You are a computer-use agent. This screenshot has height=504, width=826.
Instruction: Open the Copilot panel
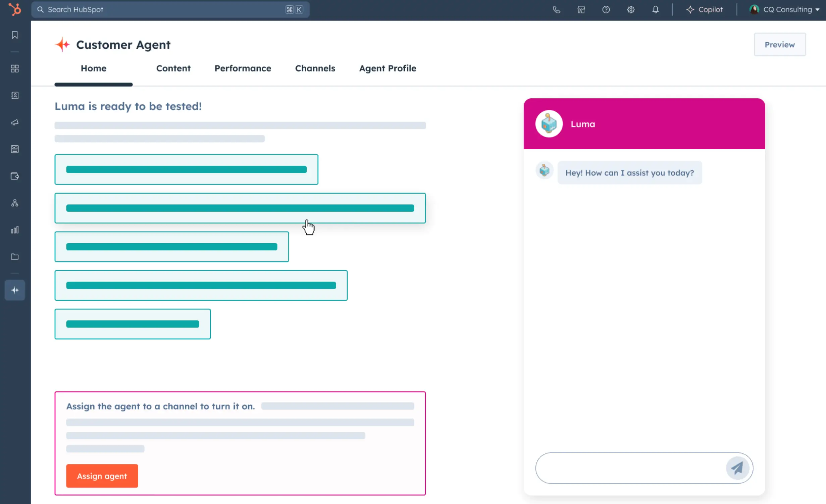[x=704, y=9]
